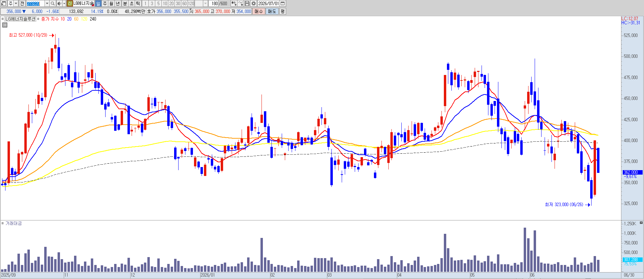
Task: Select the tick (틱) chart tab
Action: 138,3
